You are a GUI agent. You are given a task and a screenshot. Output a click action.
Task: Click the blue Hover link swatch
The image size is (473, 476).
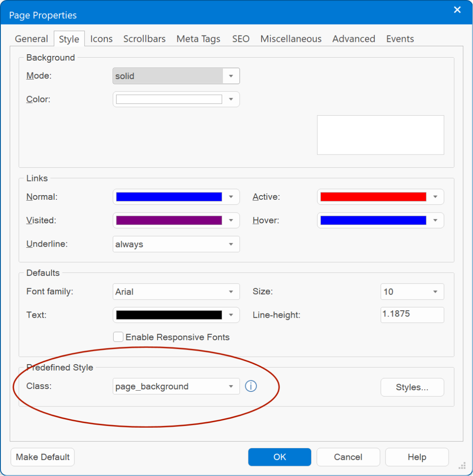(x=373, y=220)
